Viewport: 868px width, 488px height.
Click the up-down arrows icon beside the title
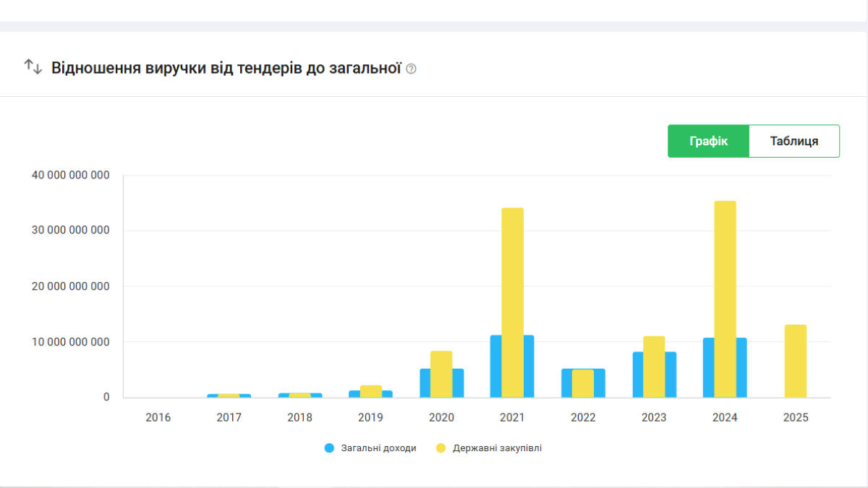33,67
